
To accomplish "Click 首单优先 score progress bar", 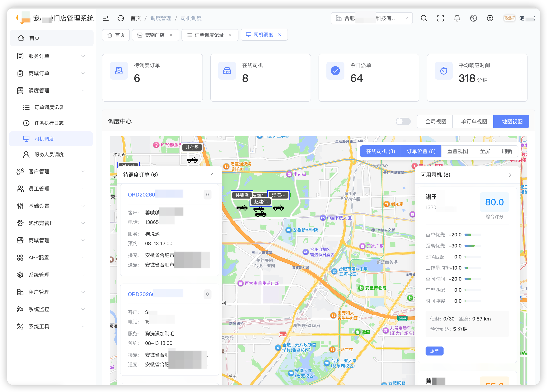I will point(473,235).
